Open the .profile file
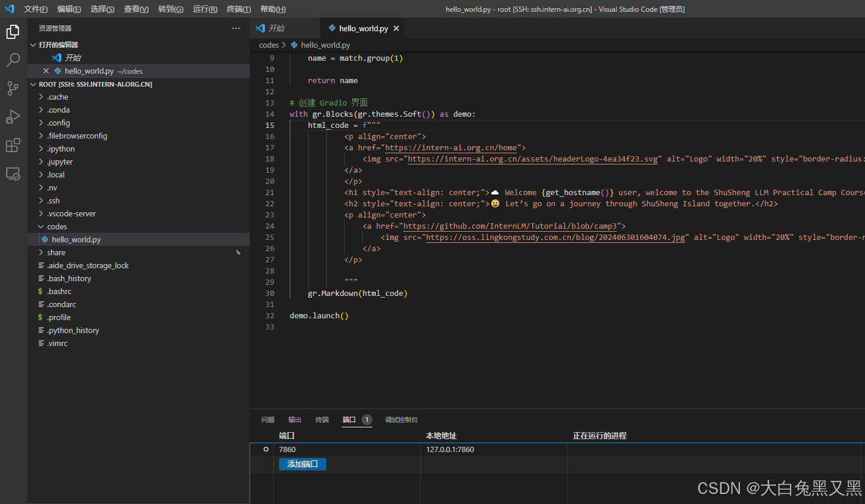 (138, 317)
